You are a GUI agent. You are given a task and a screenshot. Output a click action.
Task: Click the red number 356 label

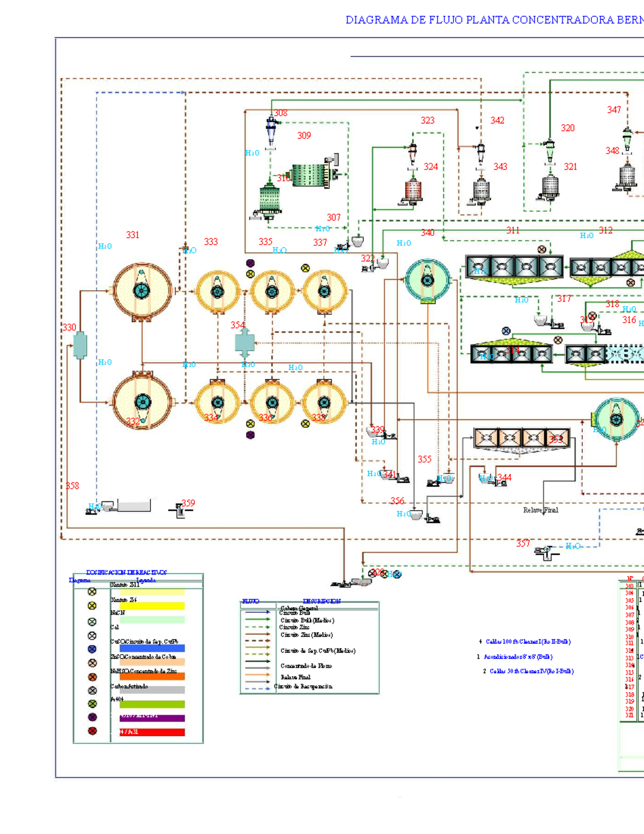(397, 501)
